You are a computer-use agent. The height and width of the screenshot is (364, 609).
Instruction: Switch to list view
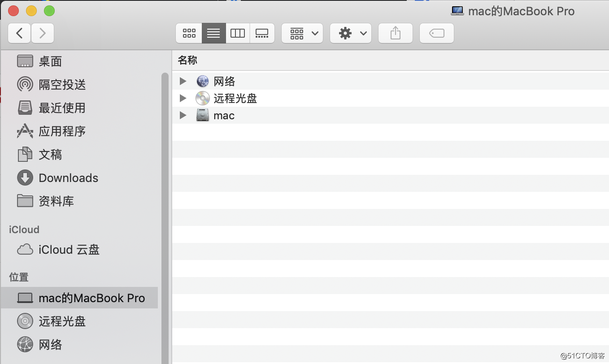click(x=213, y=33)
